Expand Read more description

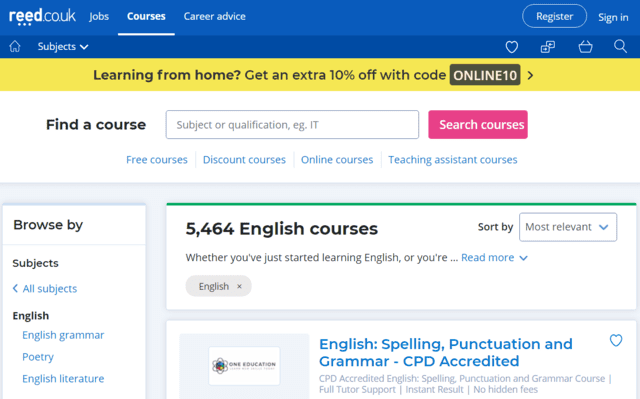(x=494, y=257)
